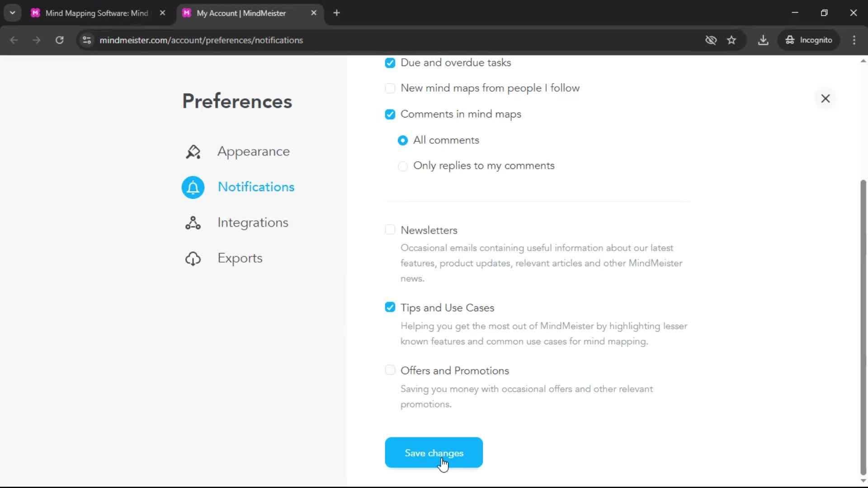Click the page vertical scrollbar thumb
The image size is (868, 488).
tap(863, 325)
